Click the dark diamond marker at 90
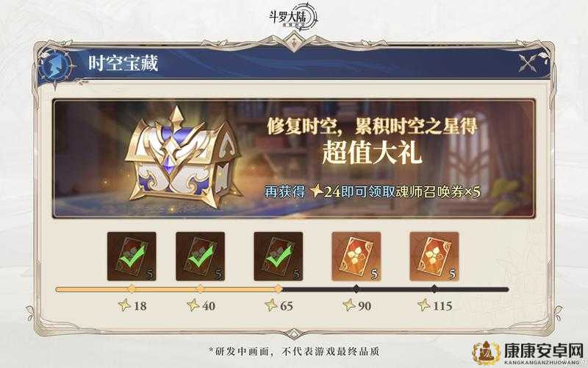Screen dimensions: 588x368 [x=356, y=289]
